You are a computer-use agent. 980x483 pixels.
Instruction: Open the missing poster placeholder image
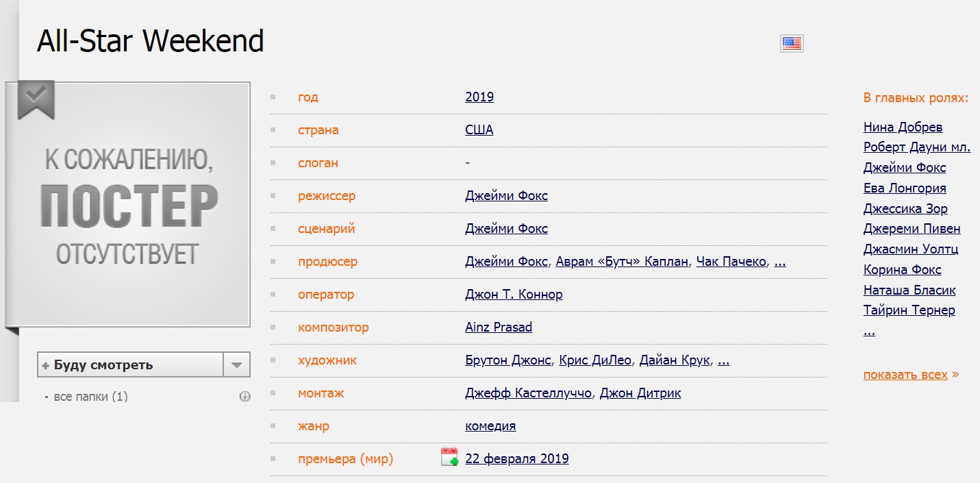coord(129,206)
